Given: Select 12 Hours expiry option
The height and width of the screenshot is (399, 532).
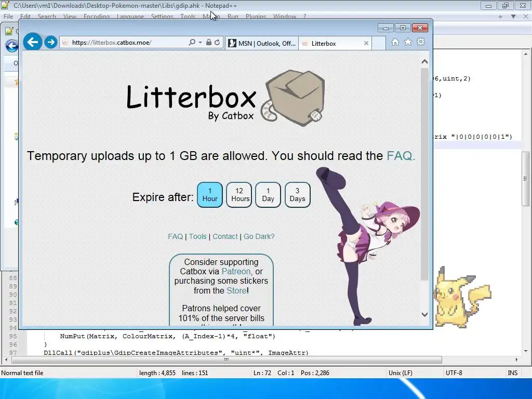Looking at the screenshot, I should point(239,195).
